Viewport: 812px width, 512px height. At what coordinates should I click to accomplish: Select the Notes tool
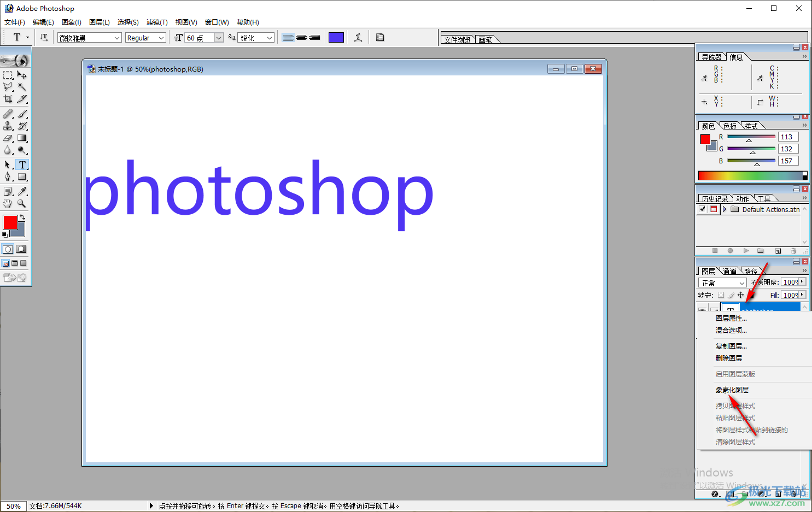[x=8, y=191]
